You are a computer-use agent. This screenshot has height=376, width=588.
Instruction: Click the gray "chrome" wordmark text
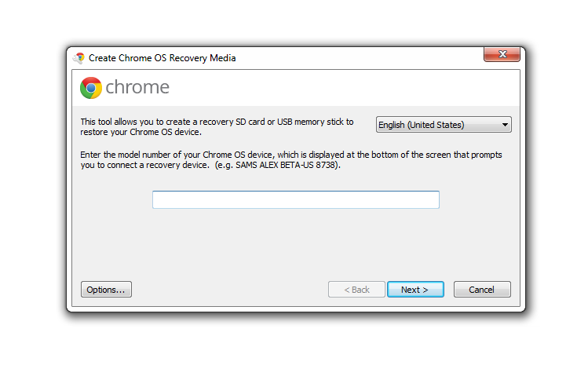[137, 87]
